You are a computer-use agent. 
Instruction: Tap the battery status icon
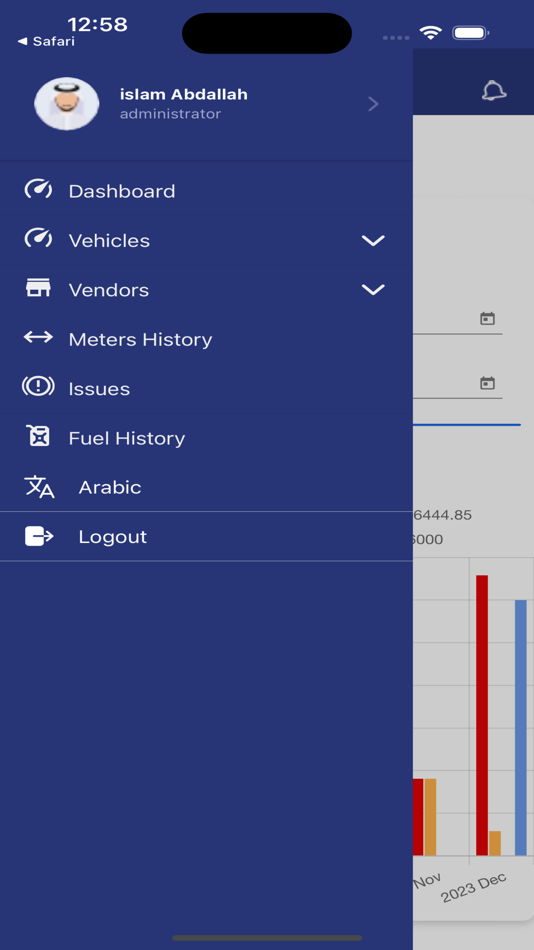tap(471, 33)
